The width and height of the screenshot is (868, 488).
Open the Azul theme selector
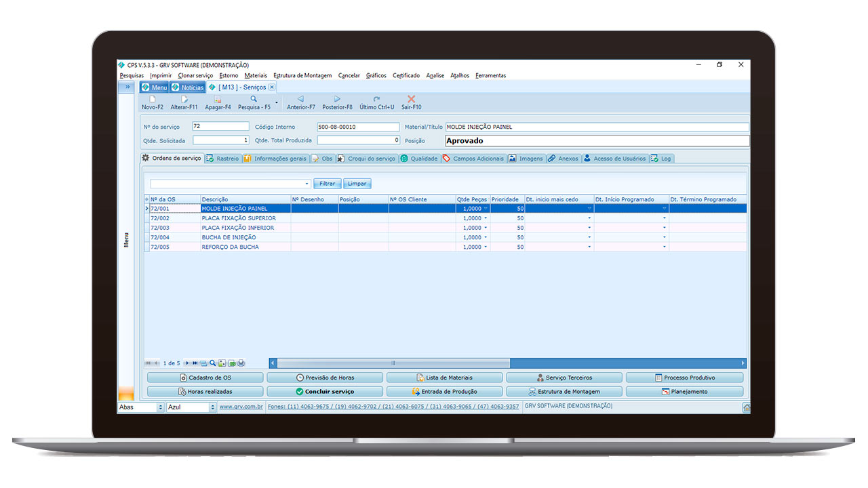(213, 407)
